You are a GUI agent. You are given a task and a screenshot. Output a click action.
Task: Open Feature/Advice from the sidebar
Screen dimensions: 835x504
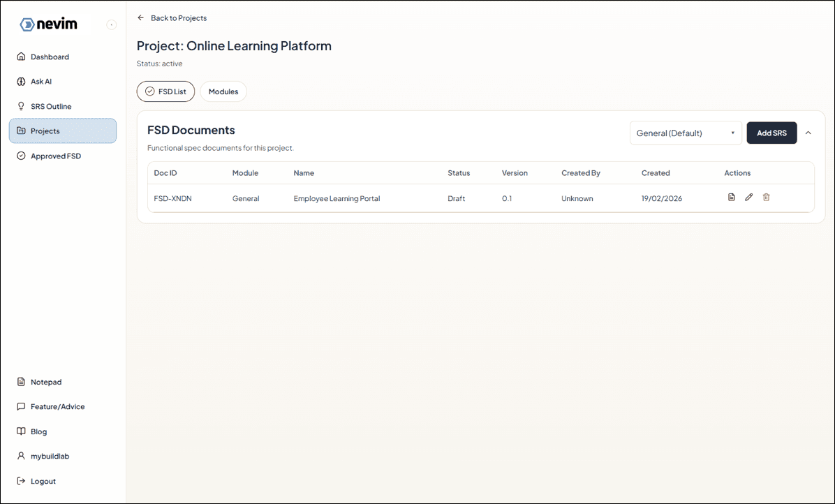point(57,406)
